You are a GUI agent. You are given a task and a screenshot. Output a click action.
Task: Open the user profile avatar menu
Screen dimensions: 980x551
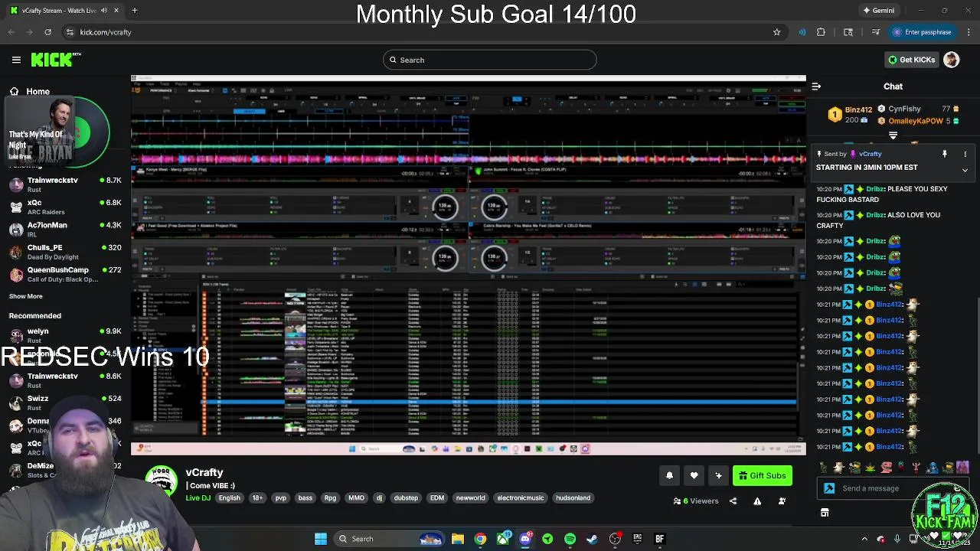(x=952, y=60)
